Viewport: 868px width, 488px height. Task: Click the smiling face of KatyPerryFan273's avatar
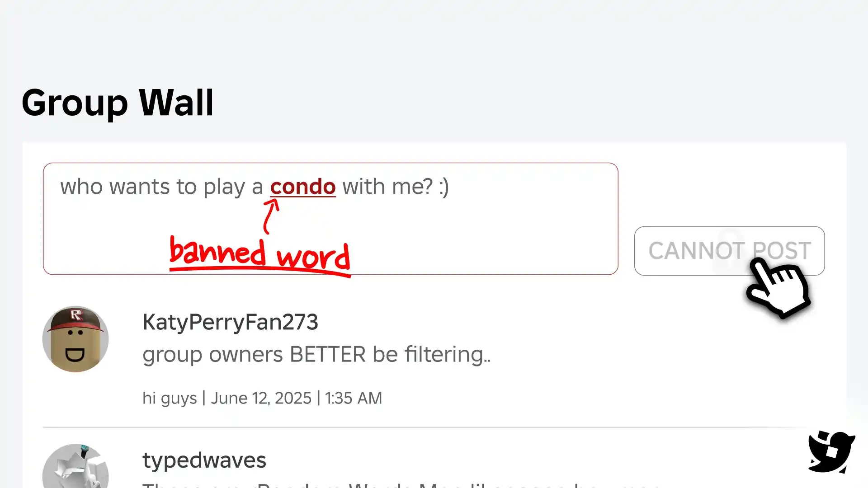click(75, 347)
